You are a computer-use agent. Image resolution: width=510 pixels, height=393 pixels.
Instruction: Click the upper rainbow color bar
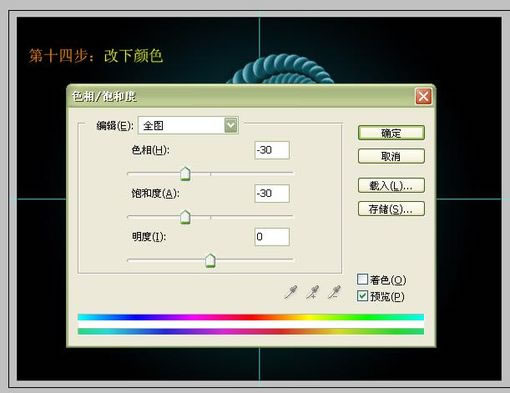click(251, 317)
